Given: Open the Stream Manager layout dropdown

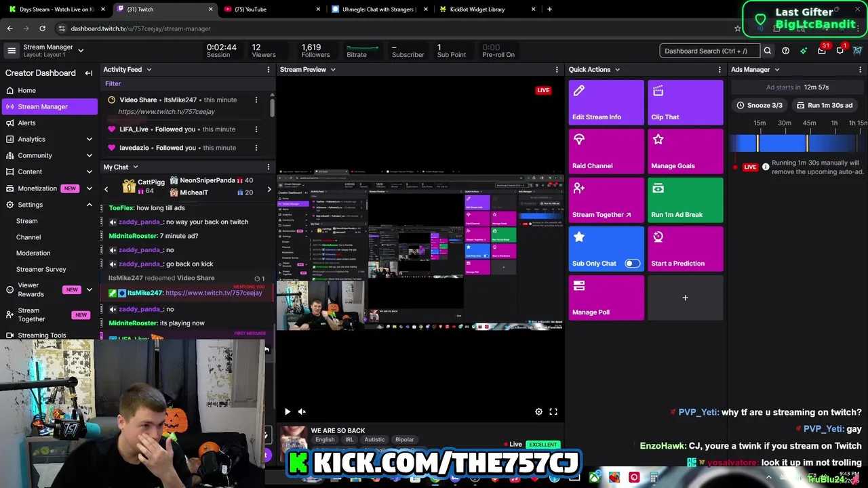Looking at the screenshot, I should click(81, 50).
